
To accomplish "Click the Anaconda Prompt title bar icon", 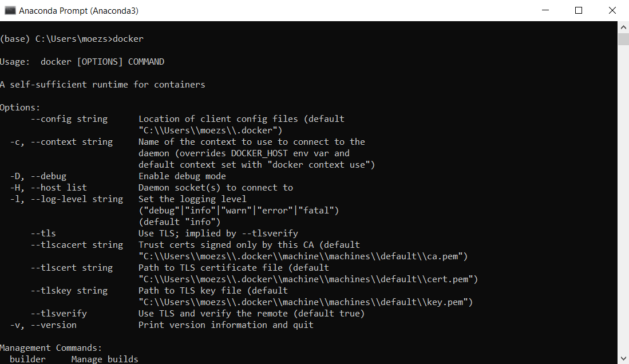I will tap(10, 10).
